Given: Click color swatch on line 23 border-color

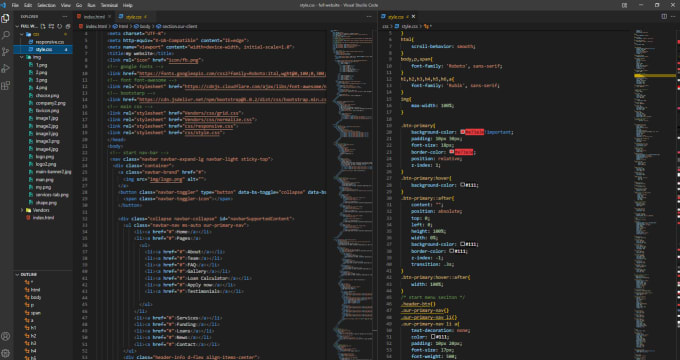Looking at the screenshot, I should (452, 152).
